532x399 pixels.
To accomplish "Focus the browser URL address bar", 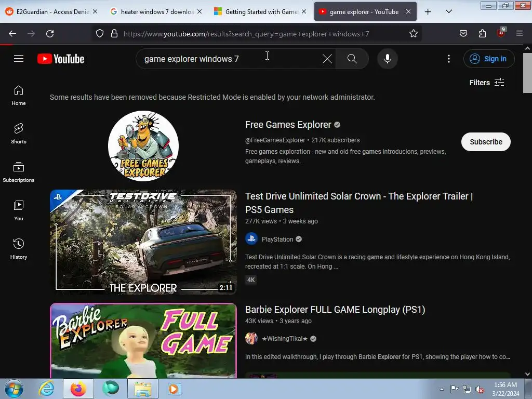I will point(258,34).
